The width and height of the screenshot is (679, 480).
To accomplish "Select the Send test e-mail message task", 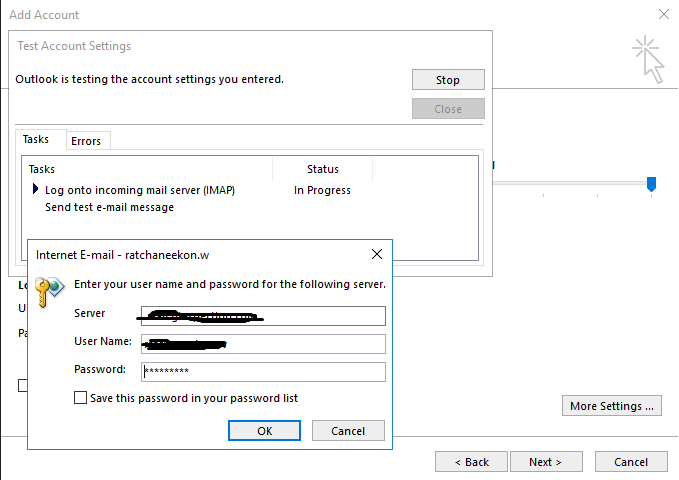I will click(x=110, y=207).
